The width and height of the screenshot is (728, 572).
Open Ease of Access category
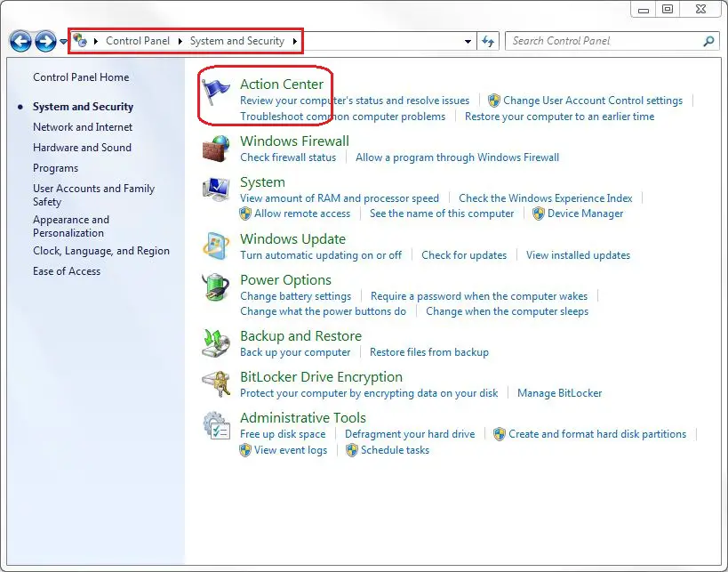67,271
